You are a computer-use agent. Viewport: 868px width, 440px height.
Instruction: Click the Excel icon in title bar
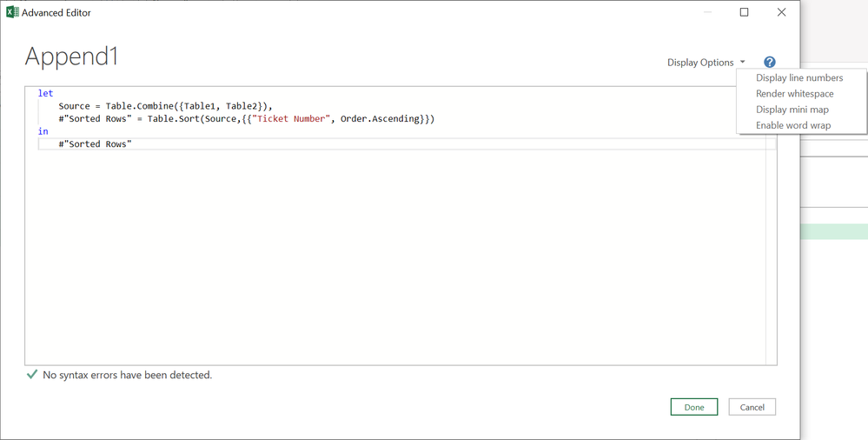click(x=12, y=12)
